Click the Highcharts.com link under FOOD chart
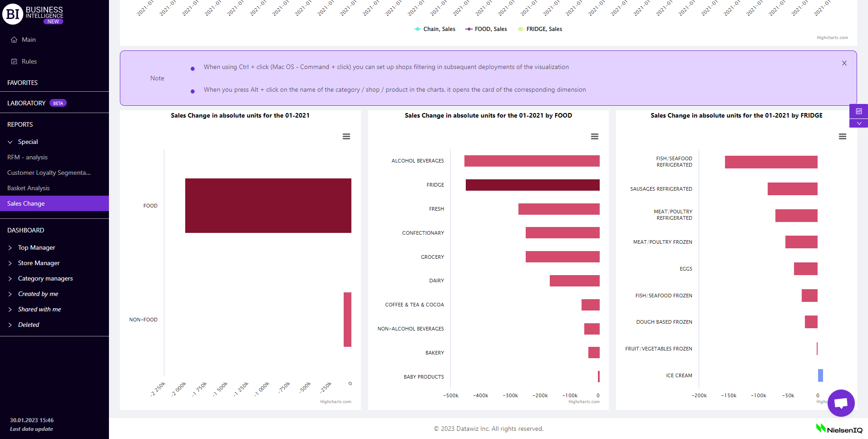 [x=584, y=402]
